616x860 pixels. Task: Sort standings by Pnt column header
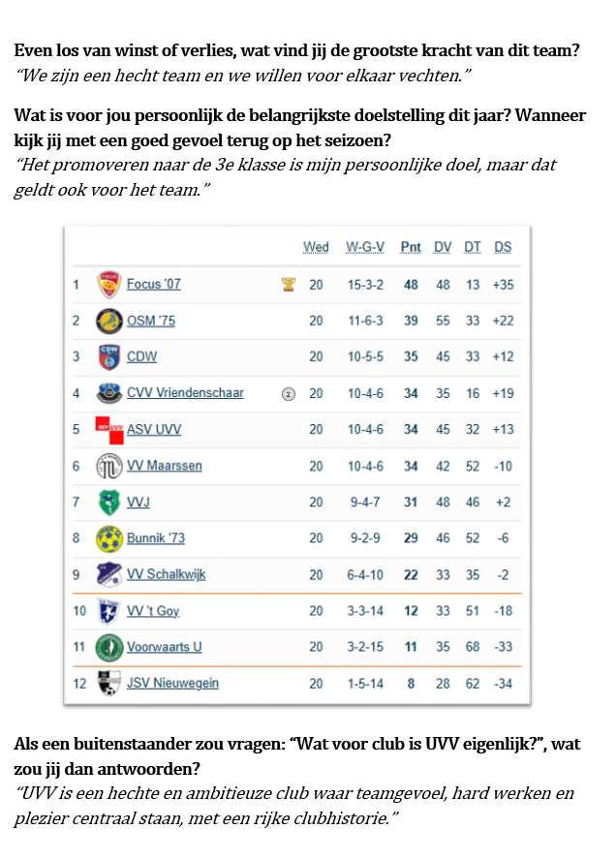(x=411, y=248)
